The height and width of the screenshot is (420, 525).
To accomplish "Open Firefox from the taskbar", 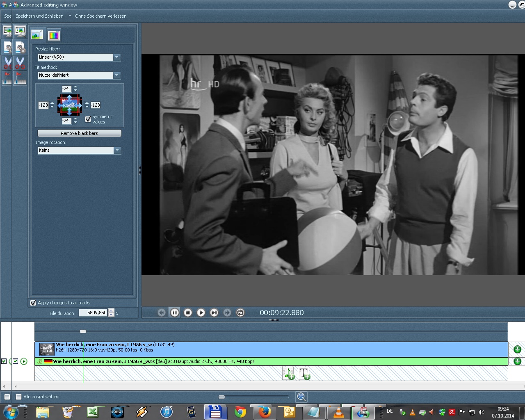I will tap(265, 412).
